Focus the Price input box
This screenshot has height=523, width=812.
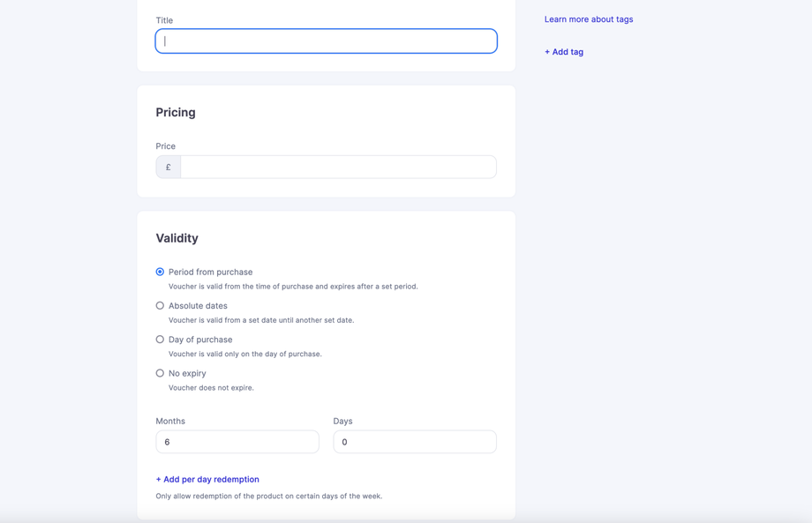pos(338,167)
